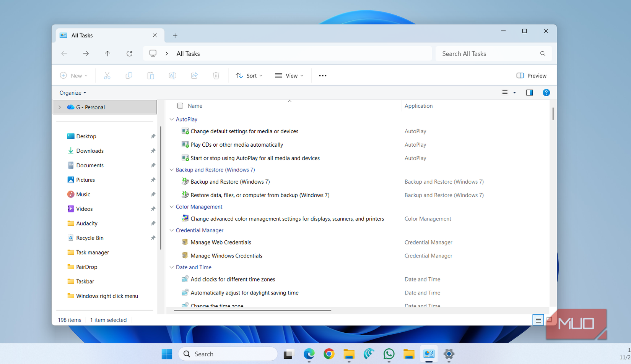631x364 pixels.
Task: Open Manage Web Credentials
Action: pyautogui.click(x=221, y=242)
